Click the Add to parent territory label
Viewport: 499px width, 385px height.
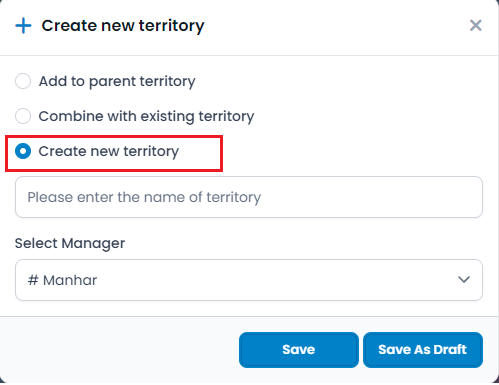click(117, 81)
